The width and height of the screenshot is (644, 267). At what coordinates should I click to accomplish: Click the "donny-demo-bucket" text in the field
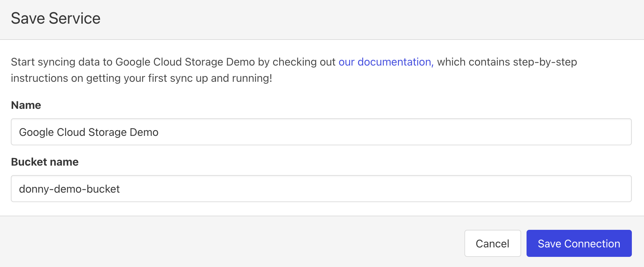[69, 189]
